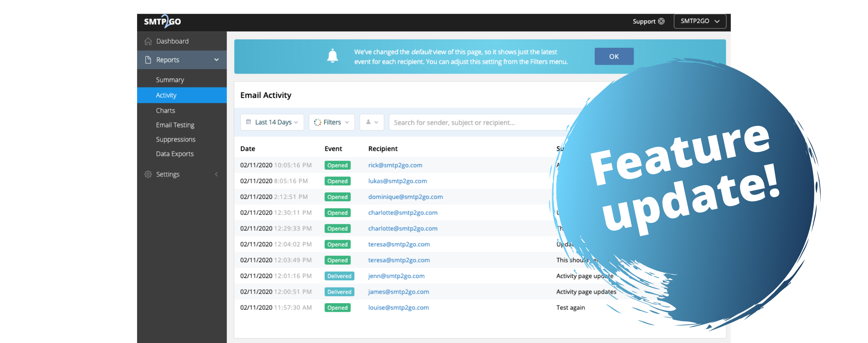
Task: Open the Summary report page
Action: click(170, 80)
